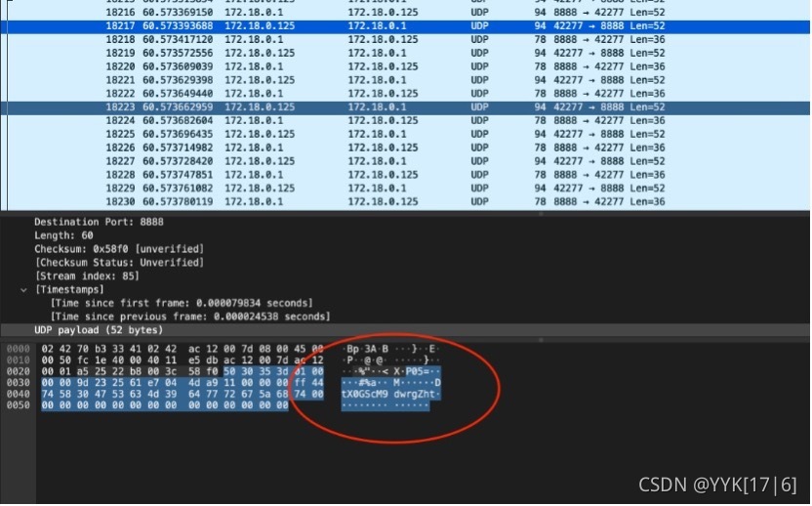Select packet 18224 in packet list
Viewport: 812px width, 506px height.
pos(405,121)
